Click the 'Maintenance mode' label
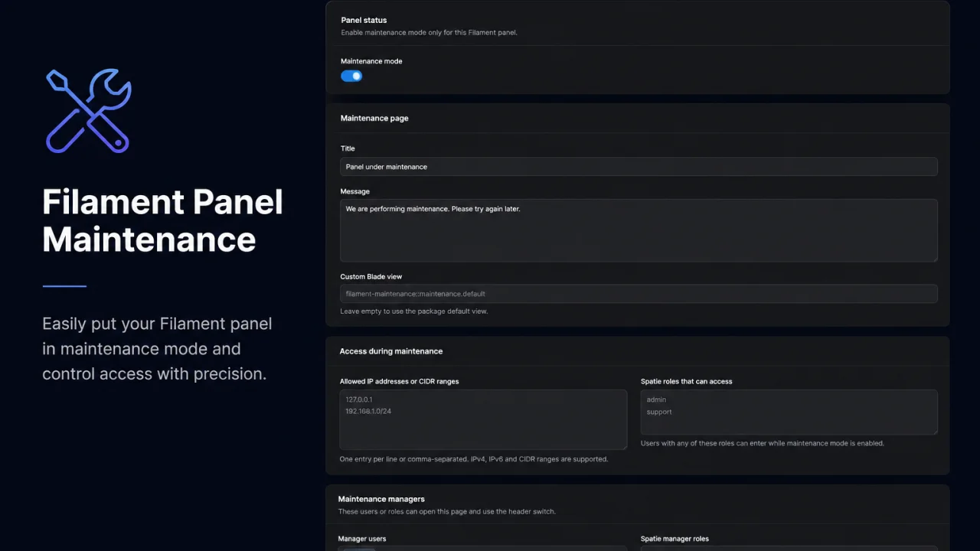980x551 pixels. click(371, 61)
